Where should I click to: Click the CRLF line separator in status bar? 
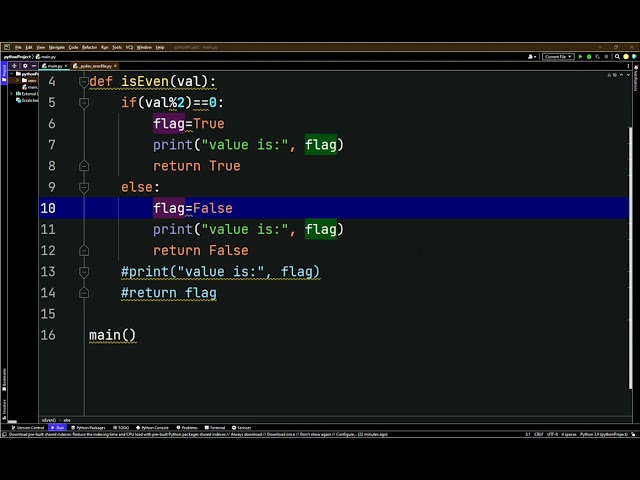539,434
